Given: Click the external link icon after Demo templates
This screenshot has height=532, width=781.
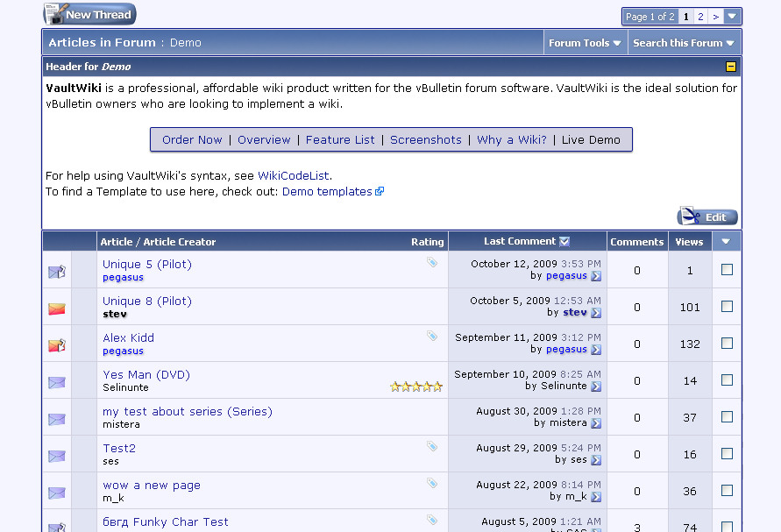Looking at the screenshot, I should click(380, 191).
